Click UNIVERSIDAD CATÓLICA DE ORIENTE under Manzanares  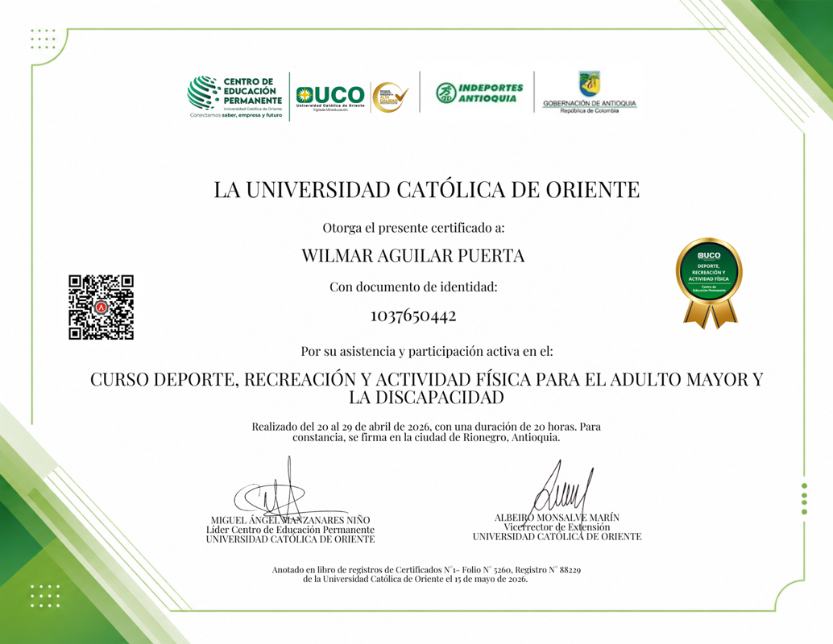pyautogui.click(x=290, y=539)
